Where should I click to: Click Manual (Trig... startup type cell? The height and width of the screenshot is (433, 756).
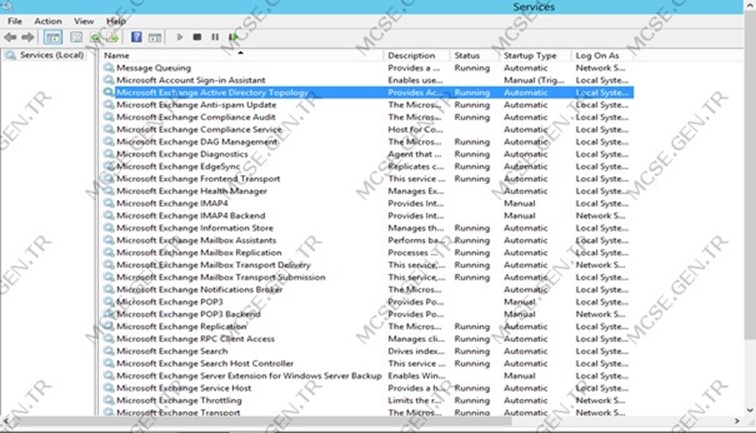[534, 80]
